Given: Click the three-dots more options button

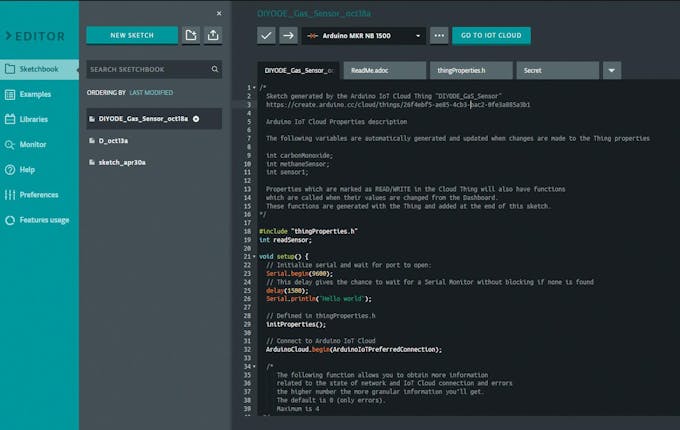Looking at the screenshot, I should pos(439,35).
